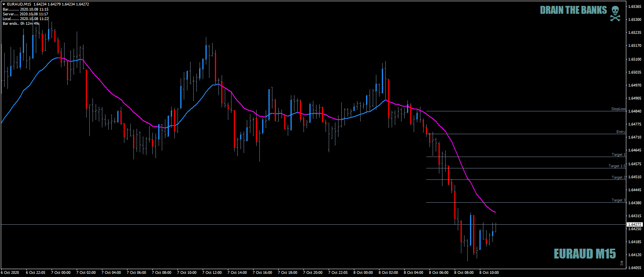Image resolution: width=644 pixels, height=277 pixels.
Task: Click price scale value 1.64575
Action: point(635,164)
